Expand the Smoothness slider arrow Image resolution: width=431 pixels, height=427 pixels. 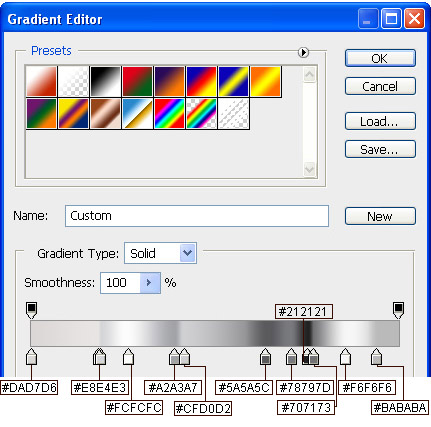click(150, 283)
